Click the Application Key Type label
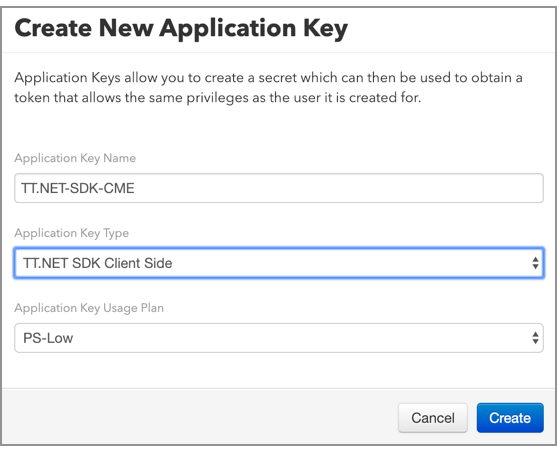Screen dimensions: 557x458 point(71,233)
